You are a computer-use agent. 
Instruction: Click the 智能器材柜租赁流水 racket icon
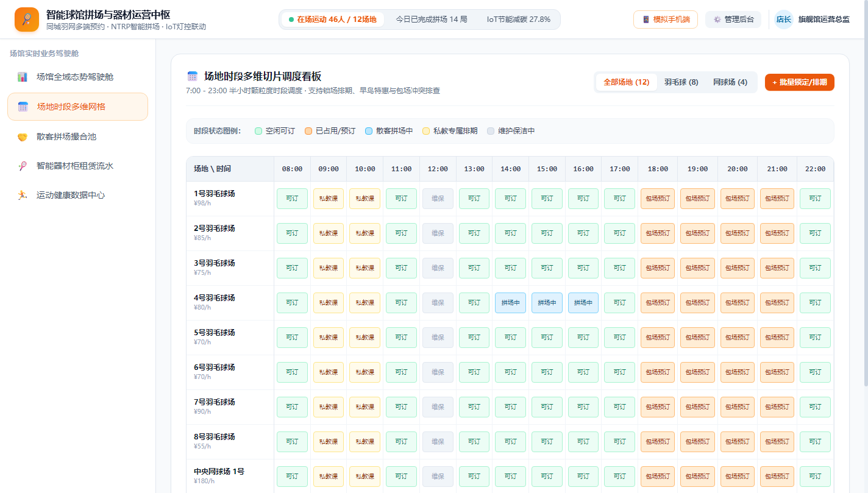[x=23, y=166]
